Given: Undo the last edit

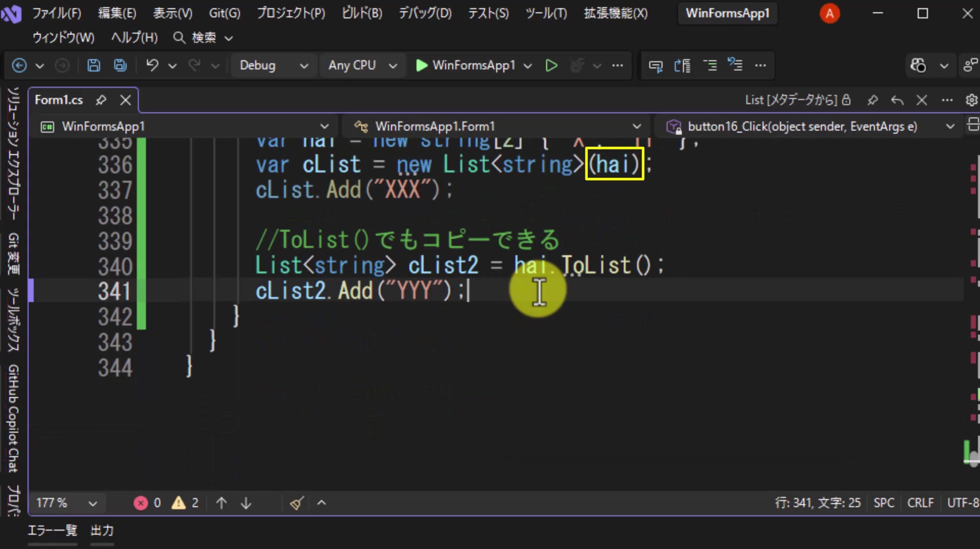Looking at the screenshot, I should [x=152, y=65].
